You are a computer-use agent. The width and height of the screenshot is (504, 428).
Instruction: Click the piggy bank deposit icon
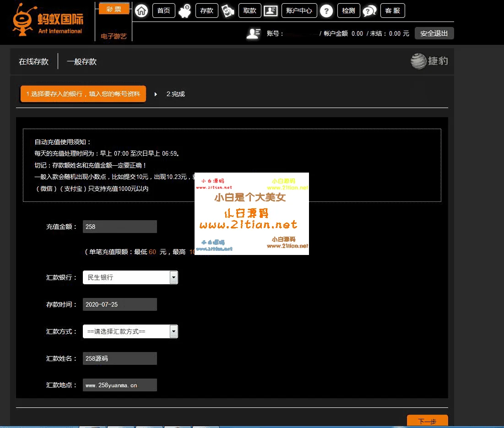185,11
